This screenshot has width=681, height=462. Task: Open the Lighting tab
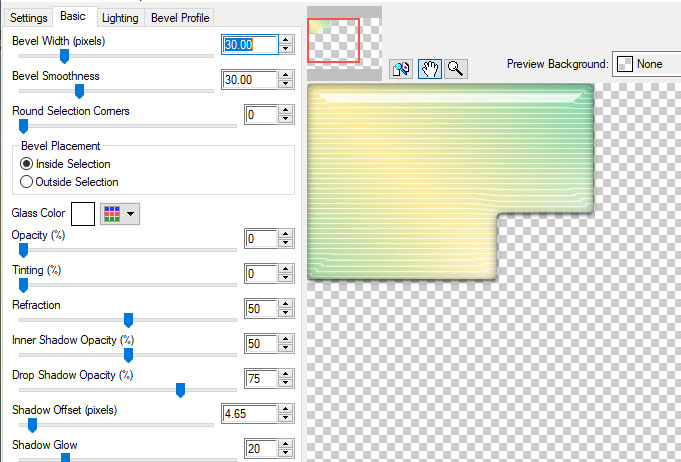(120, 18)
